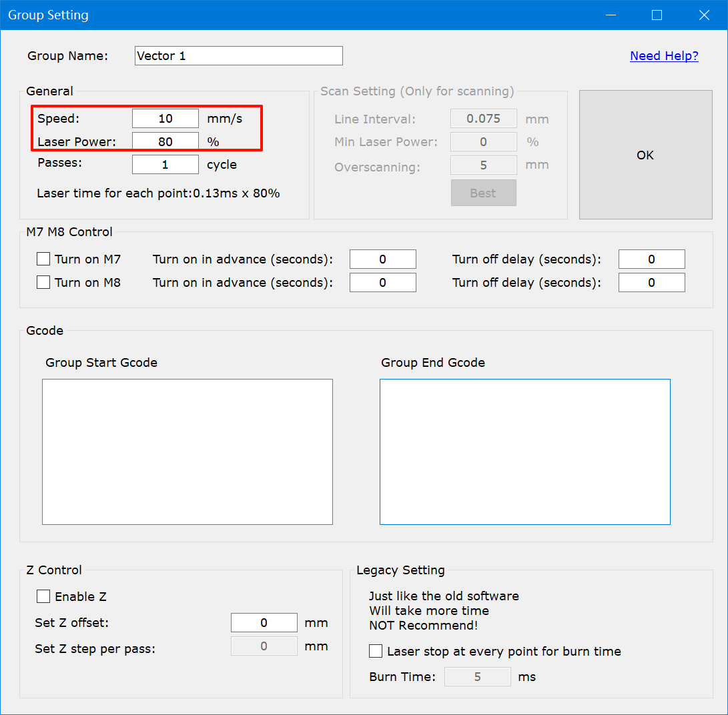Toggle Laser stop at every point checkbox
Viewport: 728px width, 715px height.
click(x=376, y=651)
